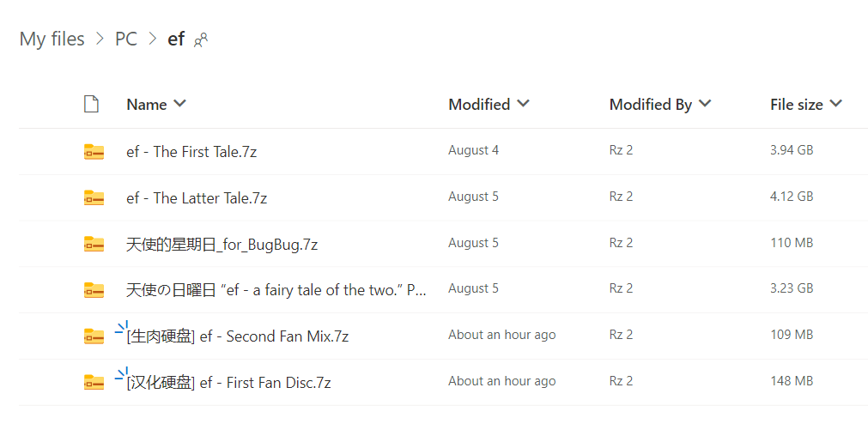Screen dimensions: 868x430
Task: Open the Modified column sort dropdown
Action: coord(523,104)
